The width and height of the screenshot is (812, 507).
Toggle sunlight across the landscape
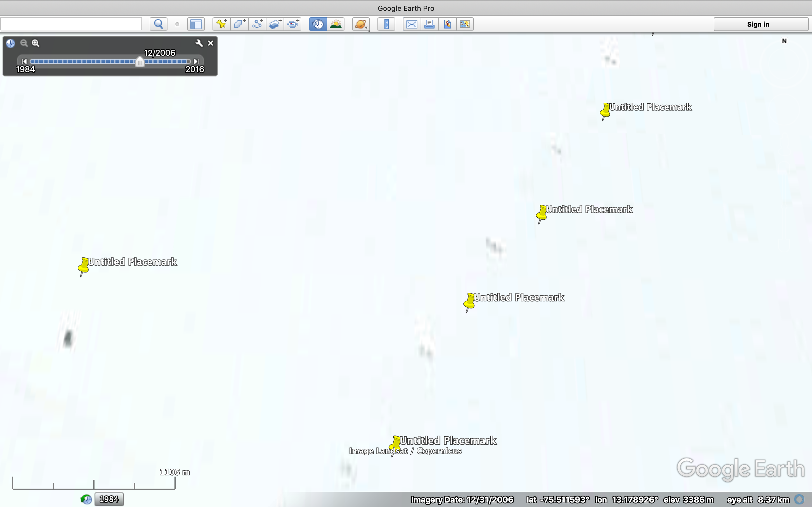pos(335,24)
